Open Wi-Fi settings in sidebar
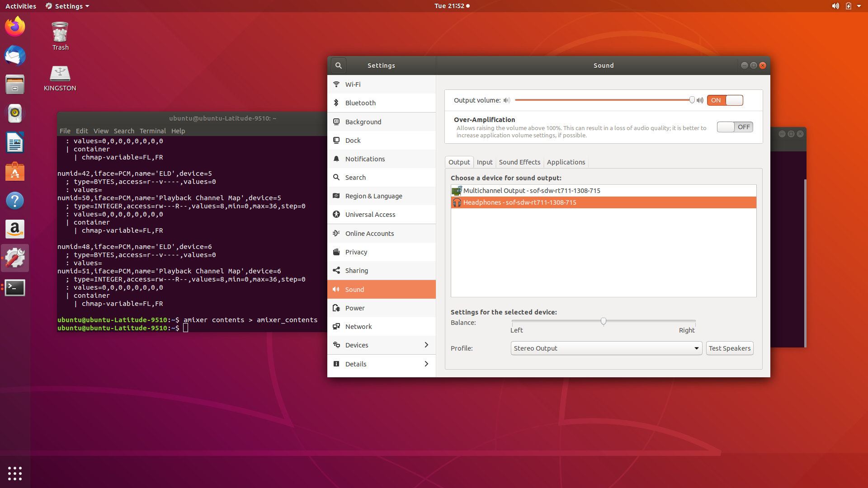The height and width of the screenshot is (488, 868). click(382, 84)
